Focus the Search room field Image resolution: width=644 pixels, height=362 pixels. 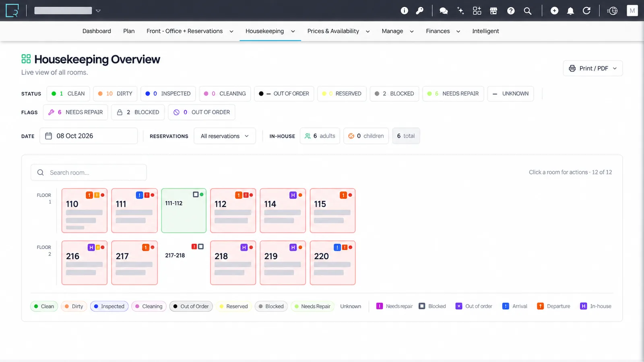coord(89,173)
